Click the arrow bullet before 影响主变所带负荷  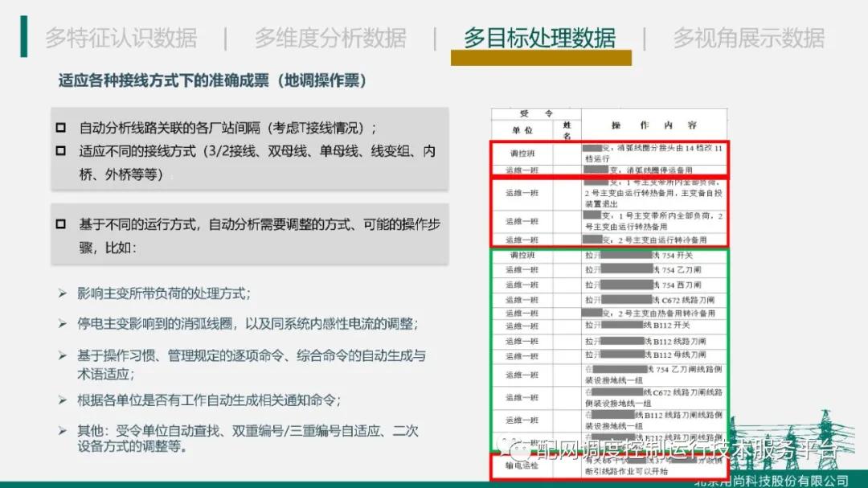63,293
